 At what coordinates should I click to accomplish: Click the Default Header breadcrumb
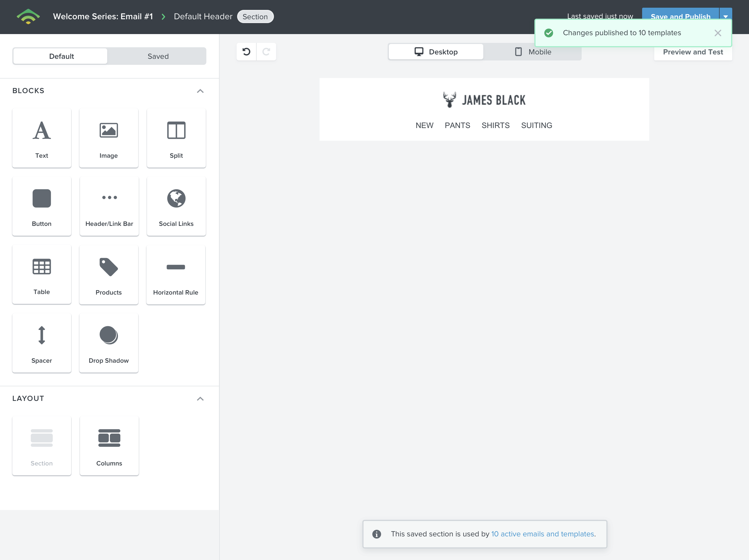(203, 16)
